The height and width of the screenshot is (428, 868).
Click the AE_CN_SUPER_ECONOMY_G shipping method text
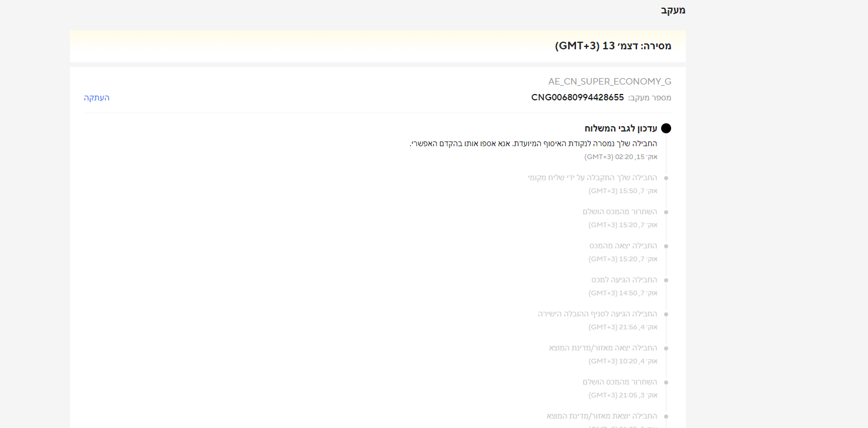[610, 82]
